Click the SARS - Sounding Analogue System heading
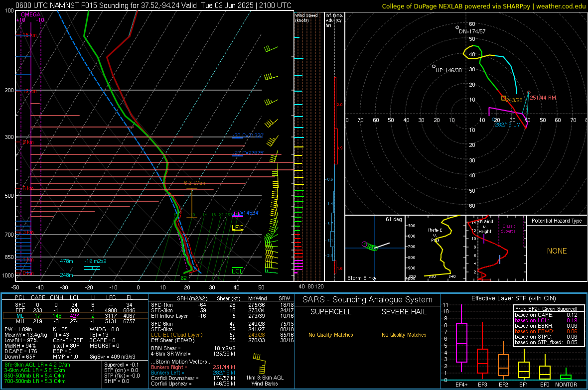The image size is (588, 390). (x=368, y=299)
